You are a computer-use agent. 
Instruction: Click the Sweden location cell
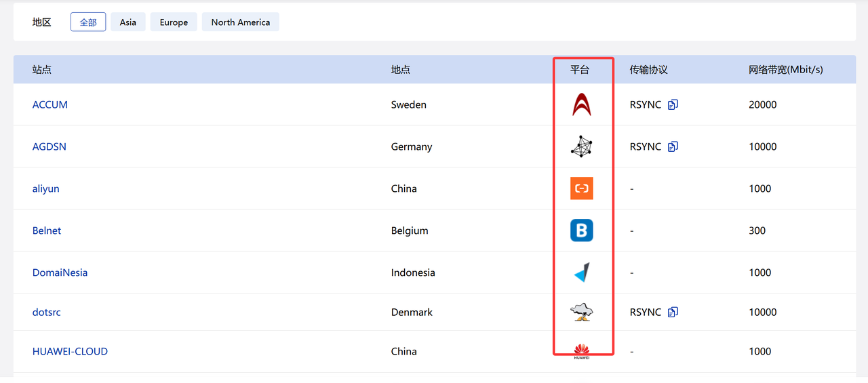click(409, 104)
